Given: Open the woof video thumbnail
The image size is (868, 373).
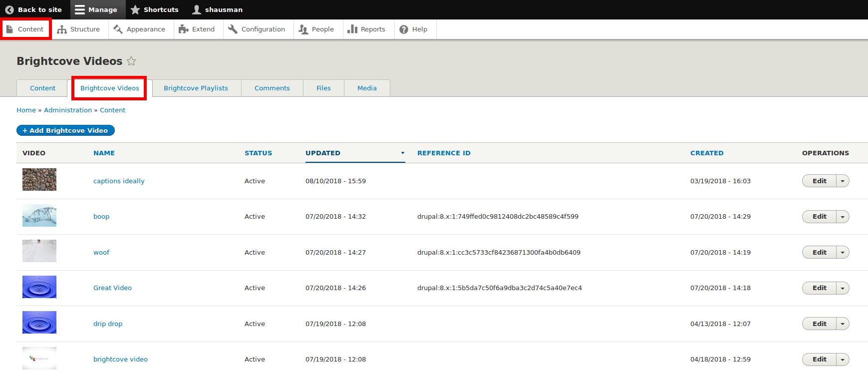Looking at the screenshot, I should click(39, 251).
